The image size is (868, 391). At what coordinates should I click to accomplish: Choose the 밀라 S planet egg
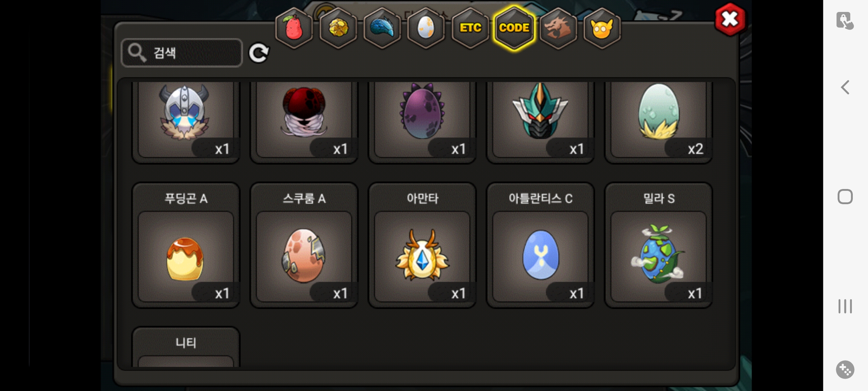tap(659, 245)
